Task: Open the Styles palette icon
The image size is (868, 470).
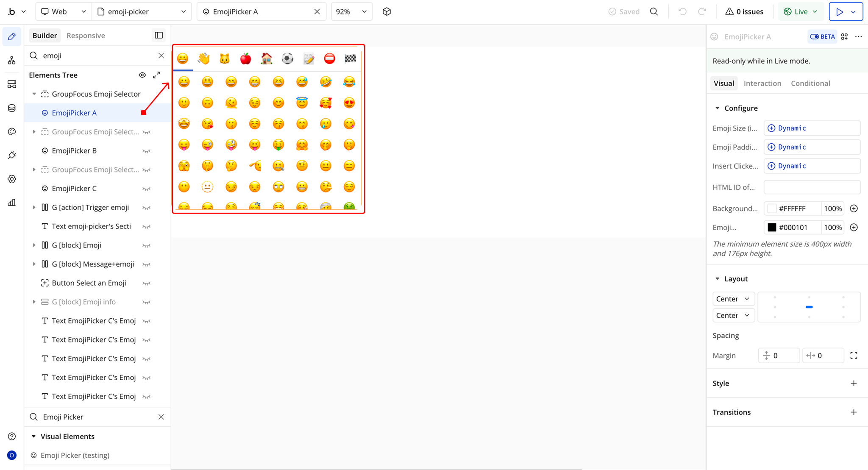Action: (12, 132)
